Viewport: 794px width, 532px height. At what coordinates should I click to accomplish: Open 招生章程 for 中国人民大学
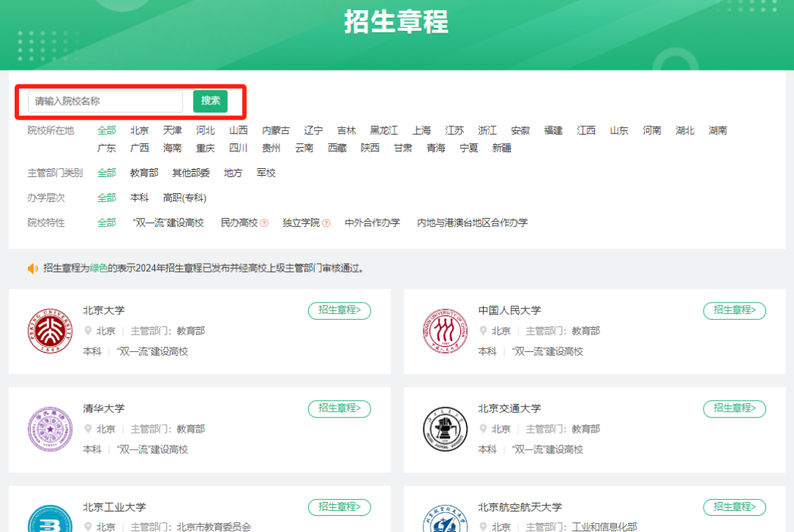point(734,310)
